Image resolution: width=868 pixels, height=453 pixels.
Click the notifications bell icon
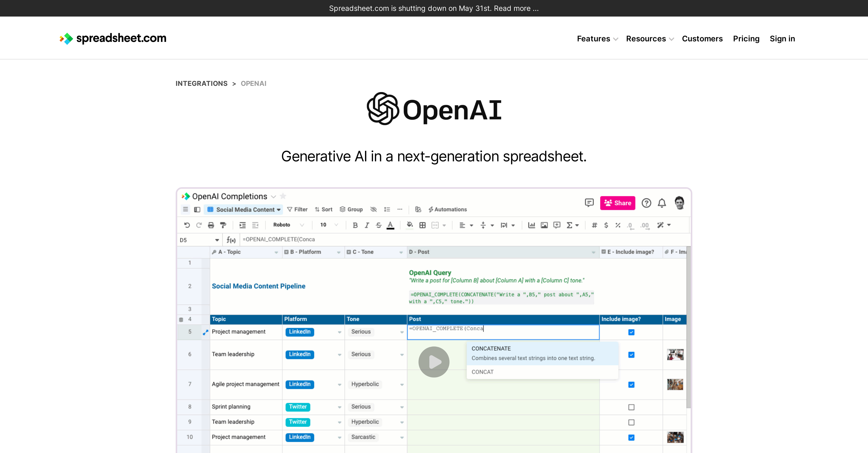pos(662,203)
